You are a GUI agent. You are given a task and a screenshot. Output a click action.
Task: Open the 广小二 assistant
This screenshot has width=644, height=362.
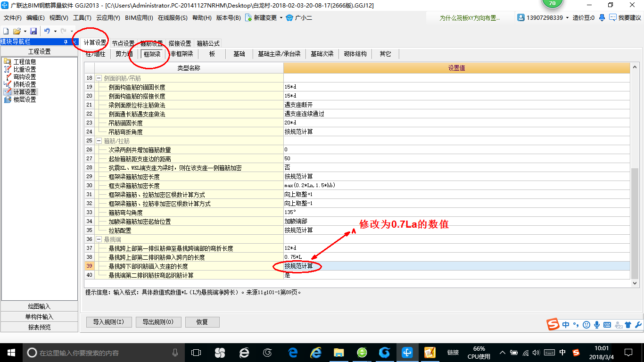click(299, 18)
